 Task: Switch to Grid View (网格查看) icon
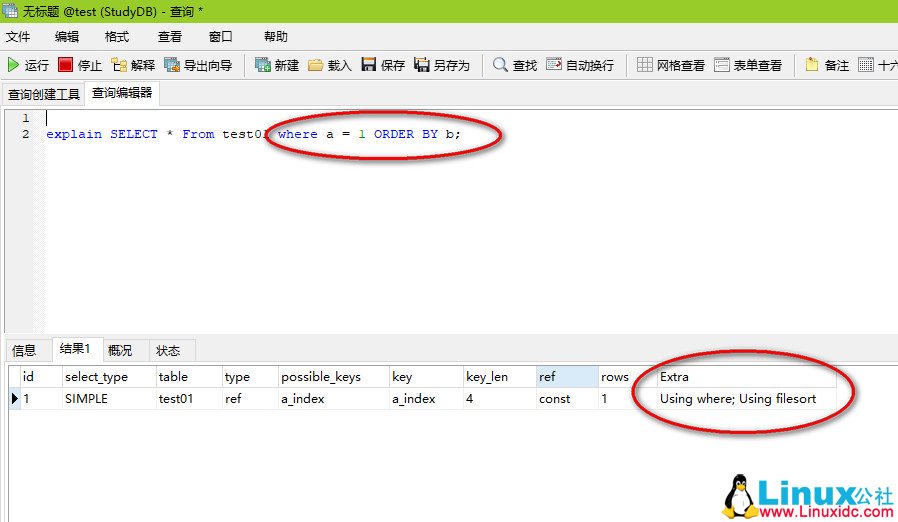(644, 65)
